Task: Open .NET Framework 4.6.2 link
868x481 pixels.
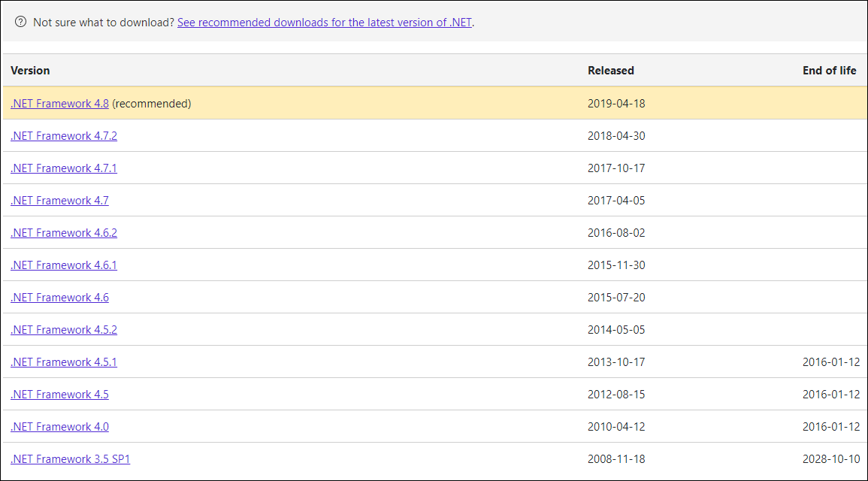Action: pyautogui.click(x=64, y=233)
